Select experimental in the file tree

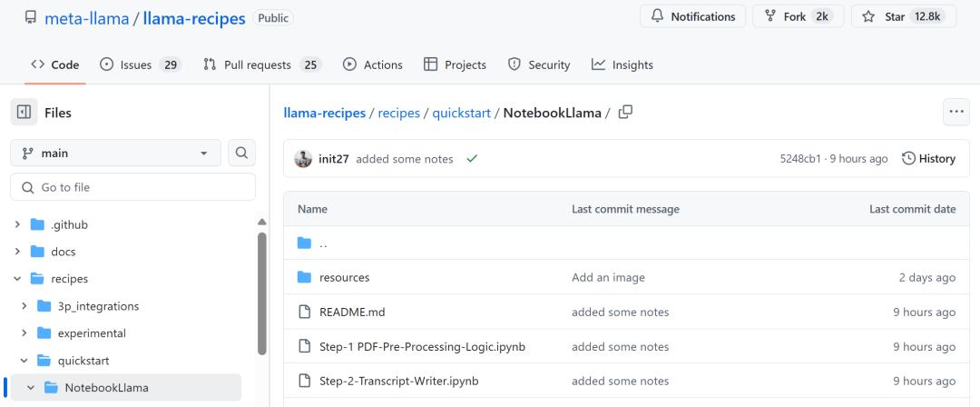pyautogui.click(x=92, y=333)
